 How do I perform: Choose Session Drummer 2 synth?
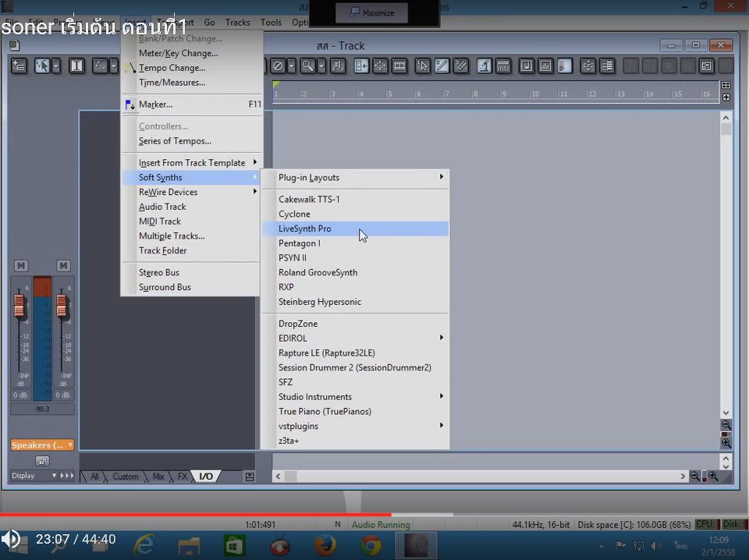click(x=356, y=367)
